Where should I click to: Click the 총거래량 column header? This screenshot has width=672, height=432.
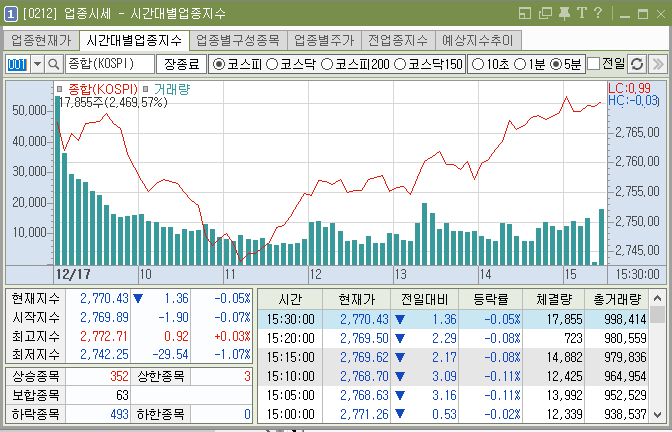coord(617,299)
